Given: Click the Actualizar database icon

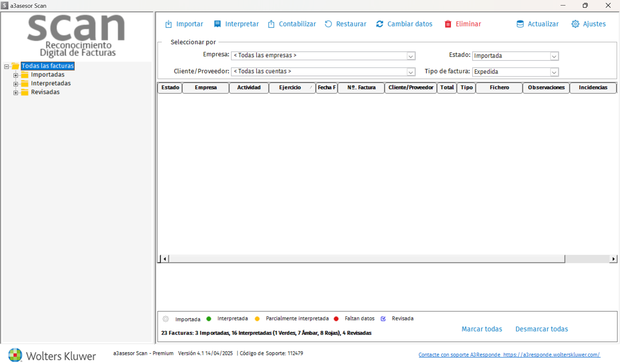Looking at the screenshot, I should [x=520, y=24].
